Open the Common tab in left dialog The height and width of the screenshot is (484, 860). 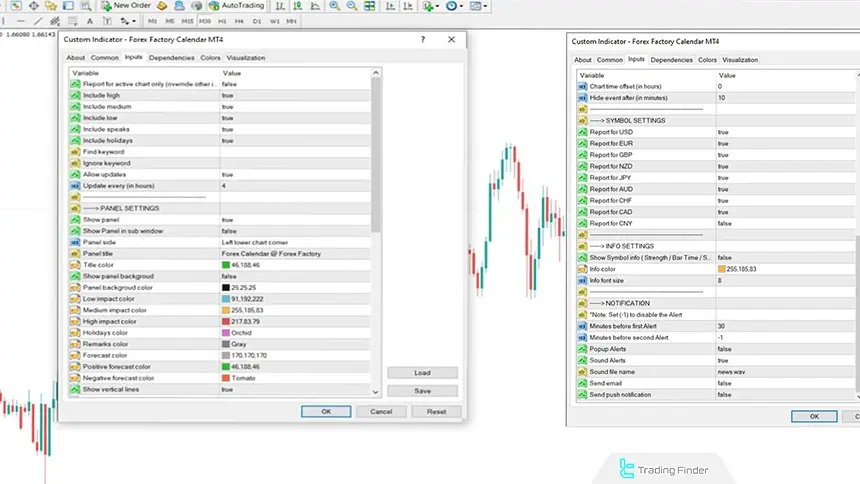105,58
